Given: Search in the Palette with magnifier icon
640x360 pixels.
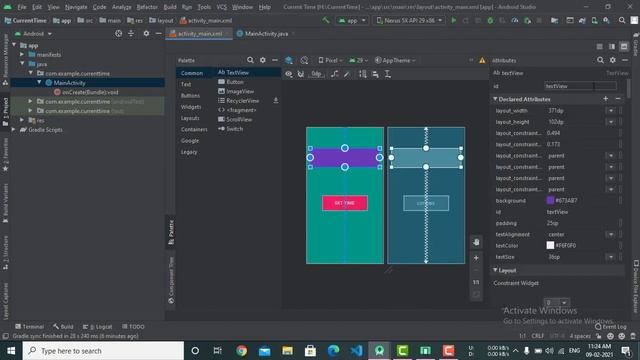Looking at the screenshot, I should tap(250, 60).
